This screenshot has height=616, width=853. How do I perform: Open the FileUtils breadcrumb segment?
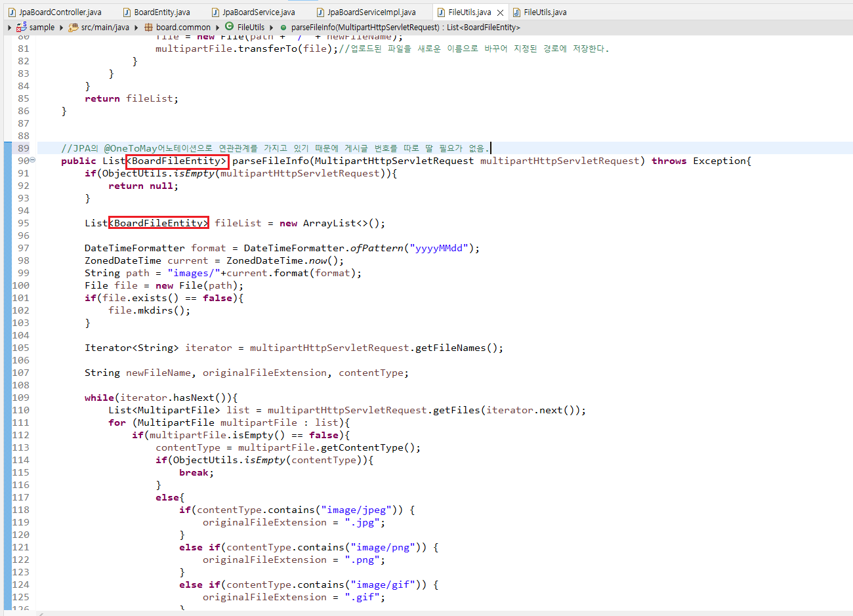coord(251,27)
